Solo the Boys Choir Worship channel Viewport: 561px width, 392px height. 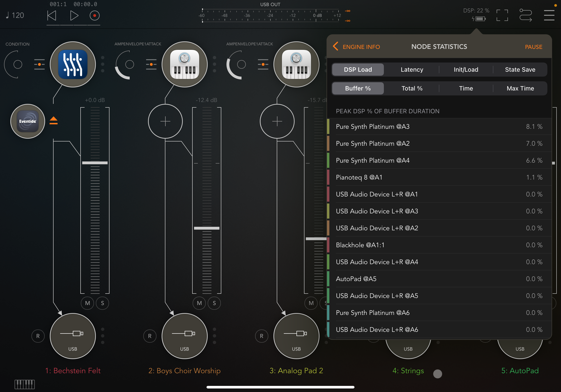pyautogui.click(x=214, y=303)
